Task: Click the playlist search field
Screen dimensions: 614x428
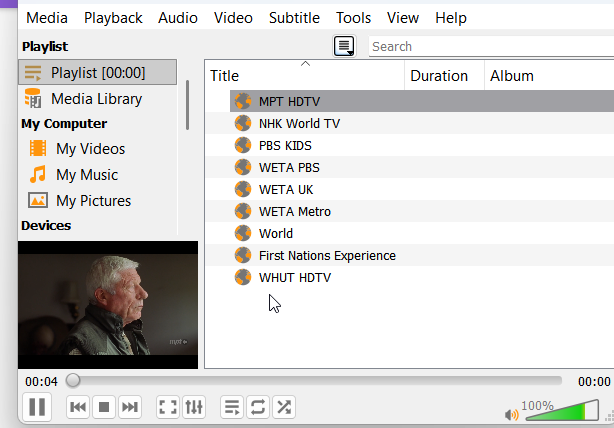Action: pos(490,46)
